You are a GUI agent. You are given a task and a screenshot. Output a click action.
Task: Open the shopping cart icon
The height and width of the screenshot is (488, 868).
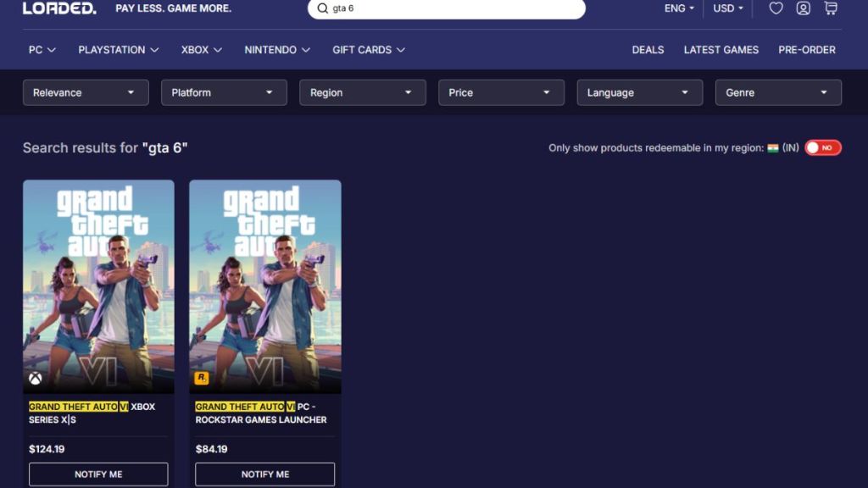[832, 8]
